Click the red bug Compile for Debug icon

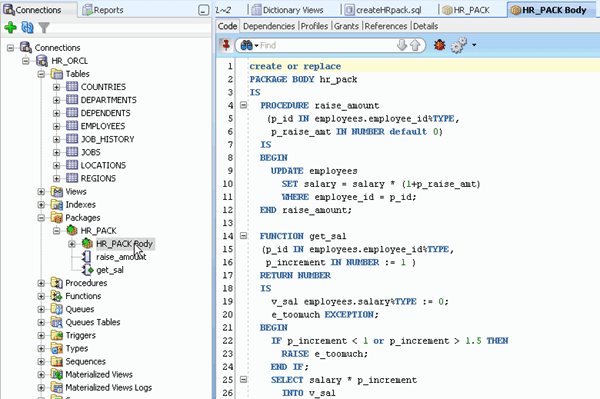point(440,45)
